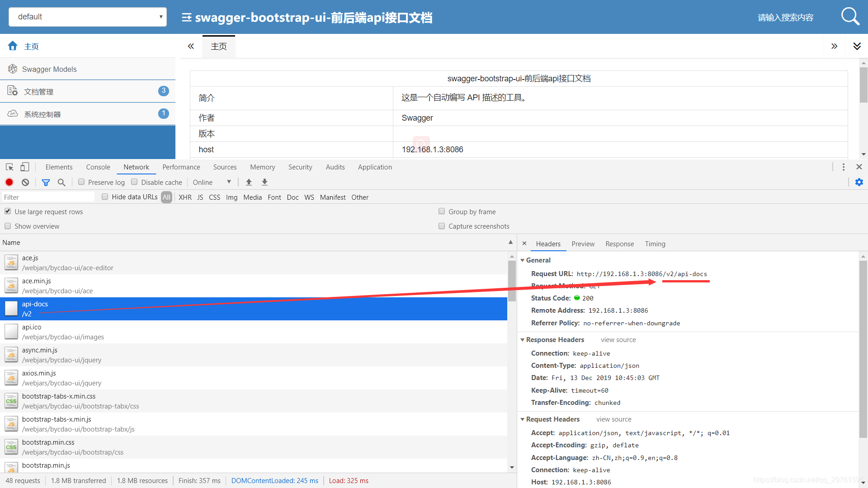Click the api.ico file icon

(x=11, y=332)
